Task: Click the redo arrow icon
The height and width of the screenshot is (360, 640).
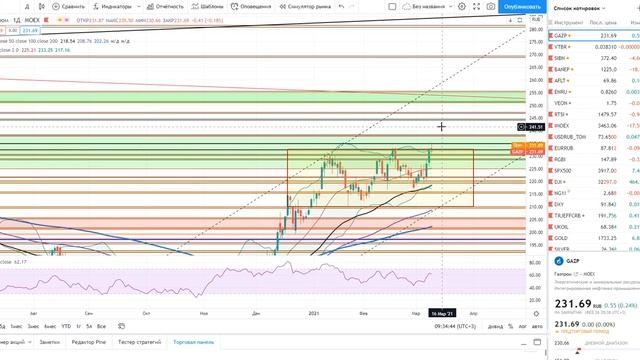Action: pos(352,7)
